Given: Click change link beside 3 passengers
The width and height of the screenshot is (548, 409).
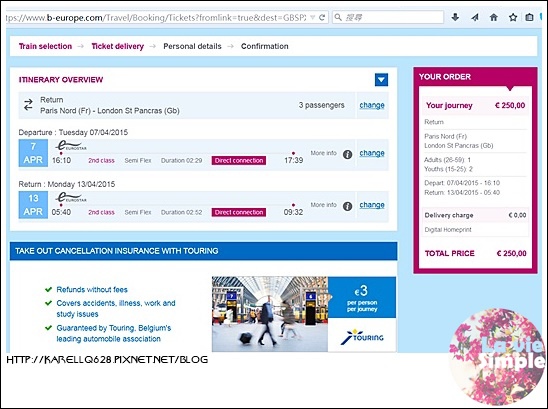Looking at the screenshot, I should click(x=372, y=105).
